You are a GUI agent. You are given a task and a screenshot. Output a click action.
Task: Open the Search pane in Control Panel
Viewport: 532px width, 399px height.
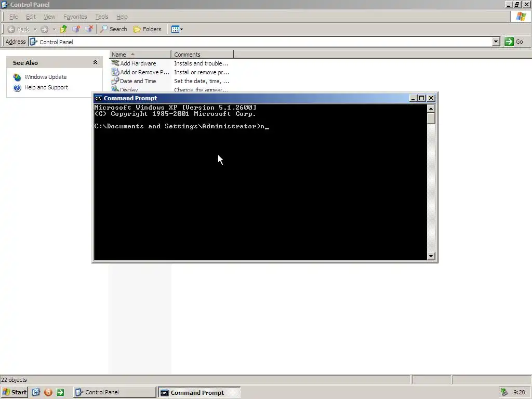[114, 29]
